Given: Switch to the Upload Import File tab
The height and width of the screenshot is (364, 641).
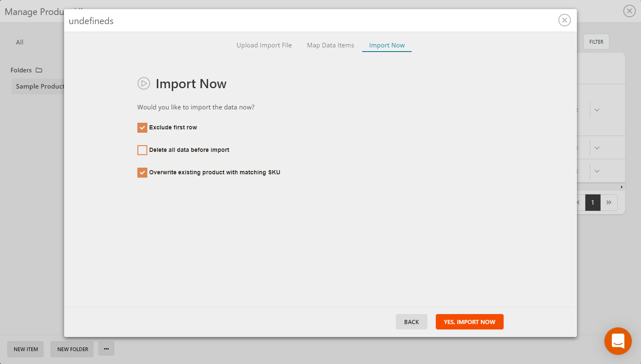Looking at the screenshot, I should click(264, 45).
